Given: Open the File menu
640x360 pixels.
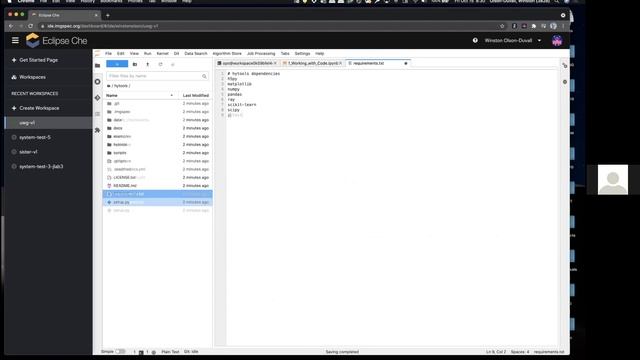Looking at the screenshot, I should (108, 53).
